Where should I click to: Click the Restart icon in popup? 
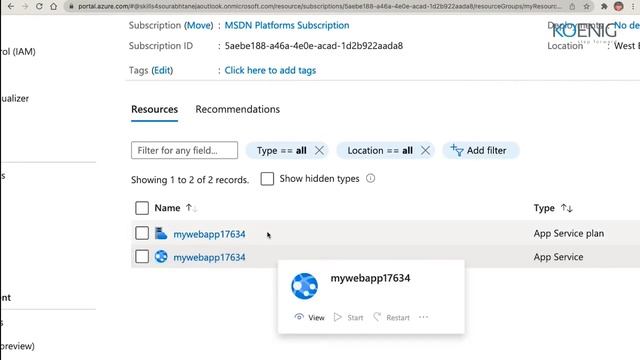tap(377, 317)
